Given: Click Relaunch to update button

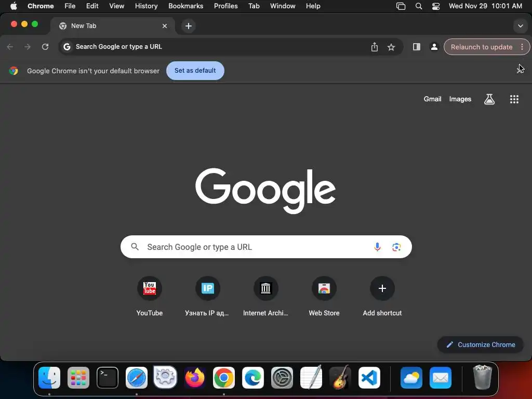Looking at the screenshot, I should 481,47.
